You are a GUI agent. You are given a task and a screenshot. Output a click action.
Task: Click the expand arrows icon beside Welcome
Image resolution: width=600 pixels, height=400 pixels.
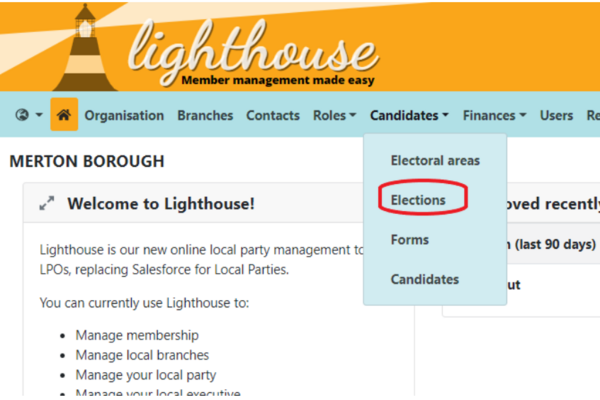point(47,203)
